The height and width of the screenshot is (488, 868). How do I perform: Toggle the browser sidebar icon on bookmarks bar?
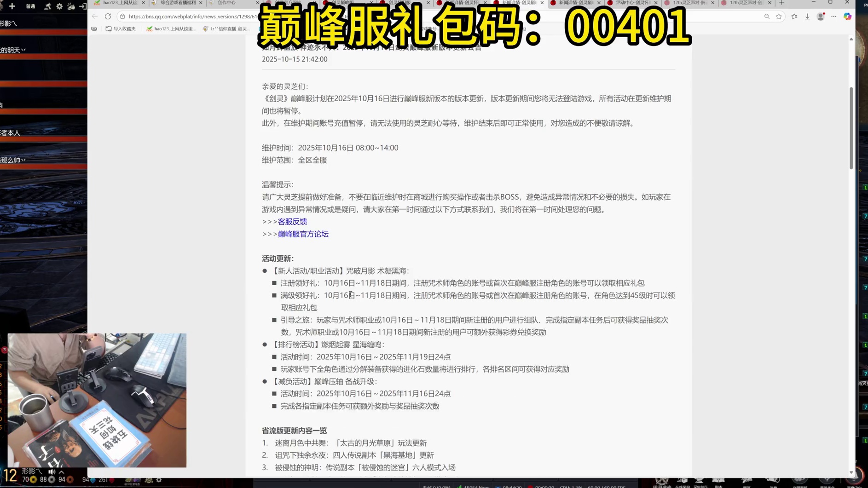94,29
